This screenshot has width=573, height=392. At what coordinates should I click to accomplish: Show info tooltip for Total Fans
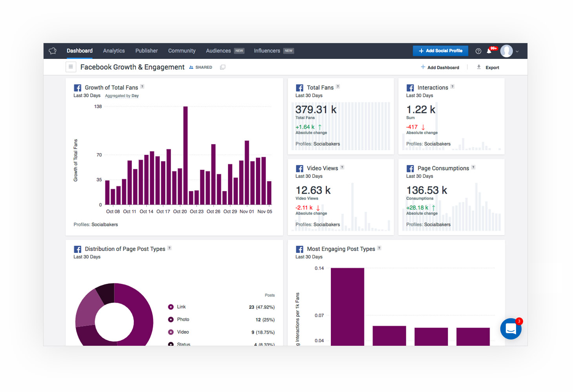(338, 87)
